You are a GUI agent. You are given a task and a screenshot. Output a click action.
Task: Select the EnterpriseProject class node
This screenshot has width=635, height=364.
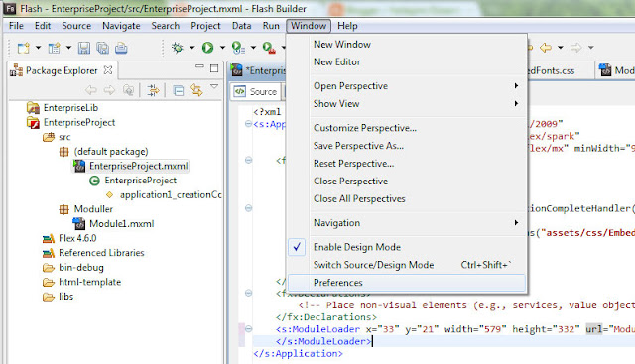[x=140, y=181]
